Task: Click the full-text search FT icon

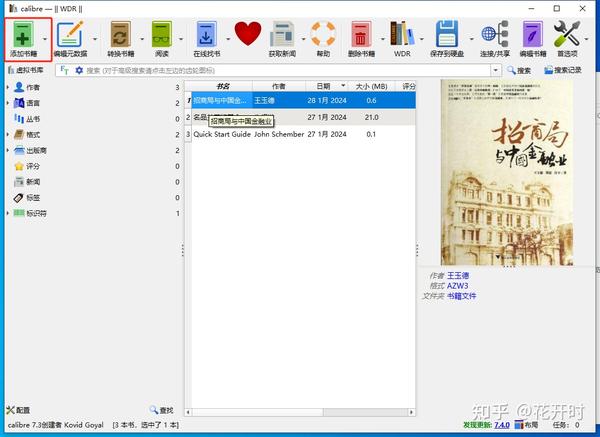Action: [64, 70]
